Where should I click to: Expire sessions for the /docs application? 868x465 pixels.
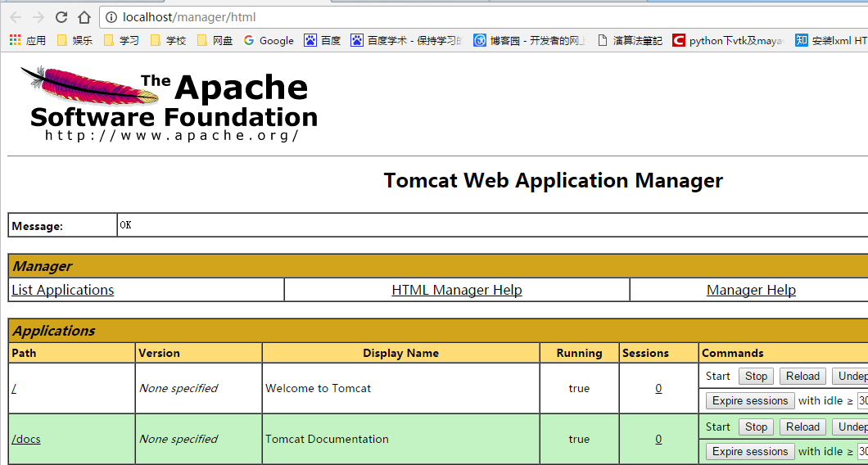tap(750, 452)
